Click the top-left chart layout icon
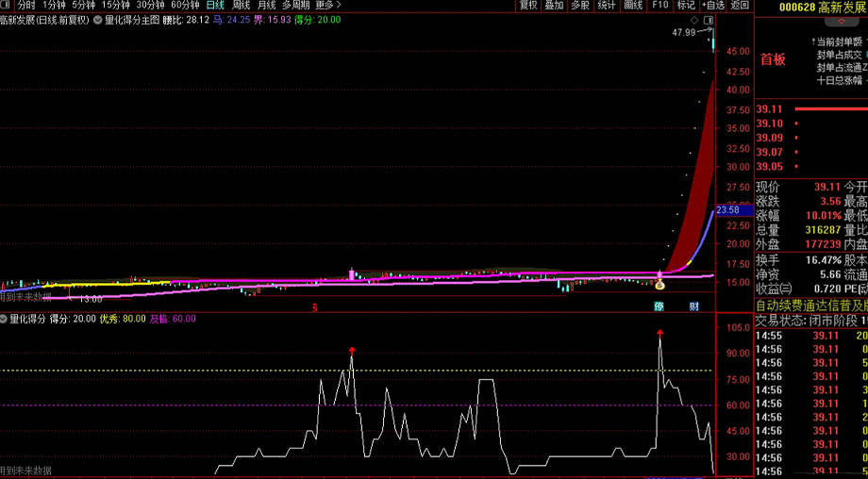 click(x=7, y=5)
